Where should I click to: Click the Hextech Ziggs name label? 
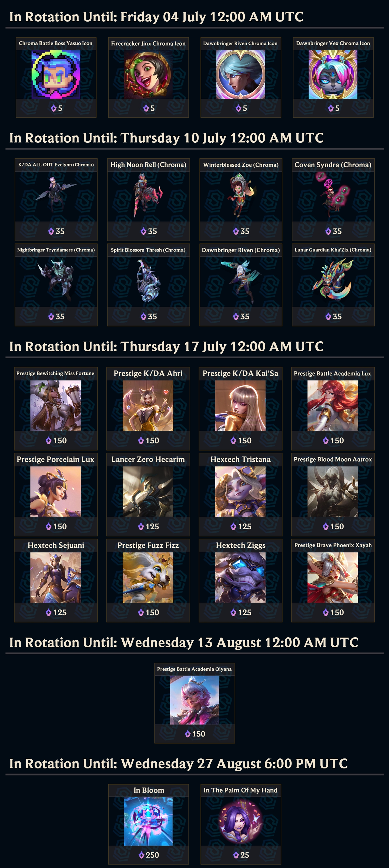pos(240,545)
